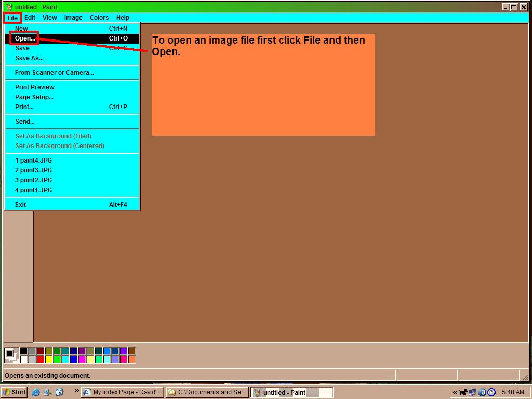Screen dimensions: 532x399
Task: Switch to C:\Documents and Se... taskbar button
Action: pos(207,392)
